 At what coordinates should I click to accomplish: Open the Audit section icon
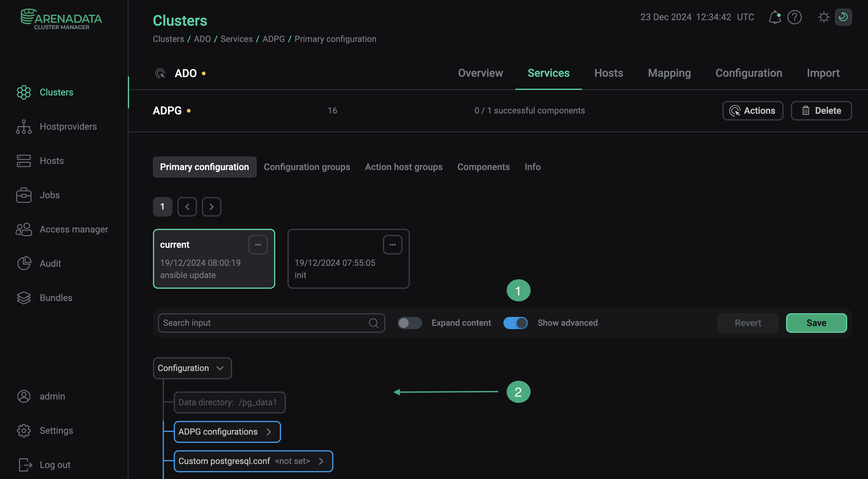point(24,263)
